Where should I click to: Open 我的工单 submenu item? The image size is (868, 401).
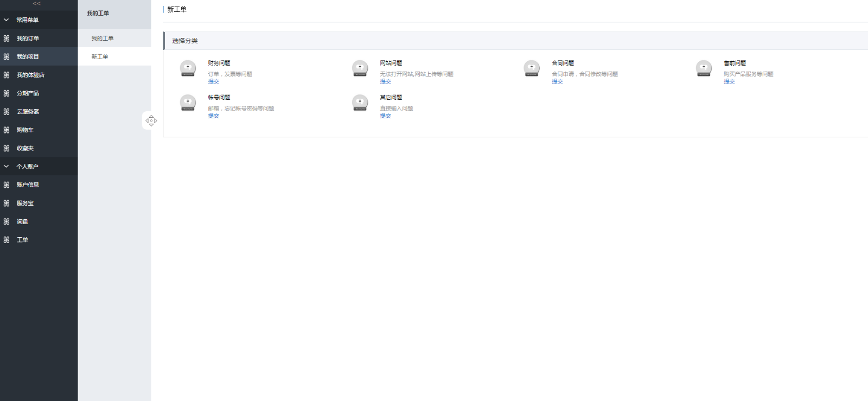tap(103, 39)
